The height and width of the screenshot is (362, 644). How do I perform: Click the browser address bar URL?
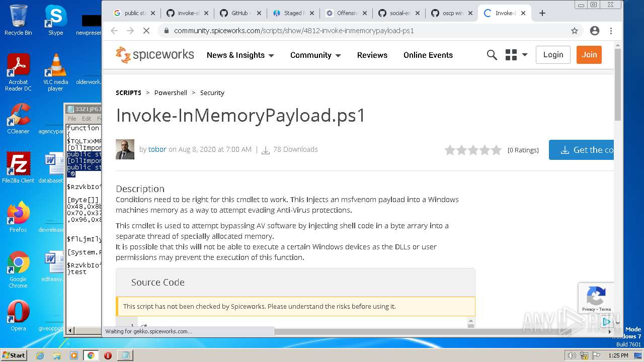pyautogui.click(x=294, y=31)
